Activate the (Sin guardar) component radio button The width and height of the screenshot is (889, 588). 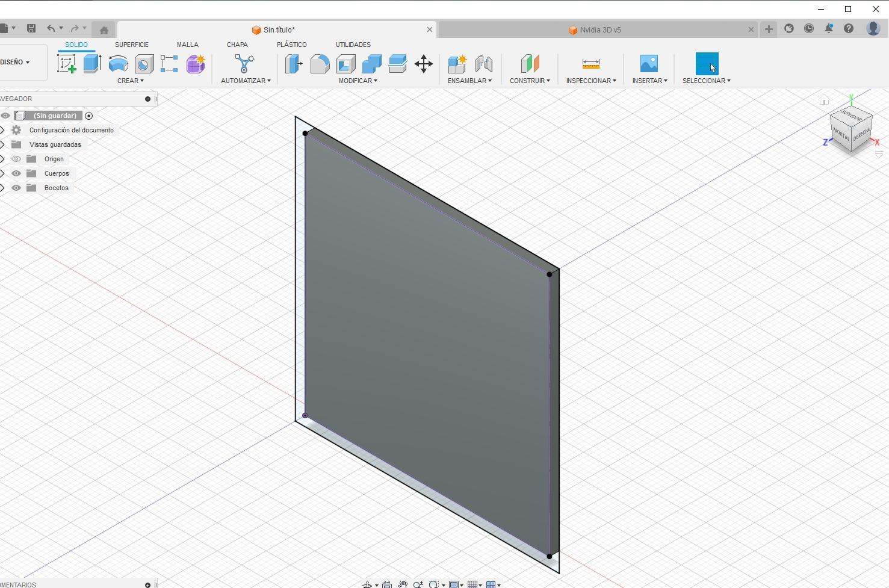[x=88, y=116]
